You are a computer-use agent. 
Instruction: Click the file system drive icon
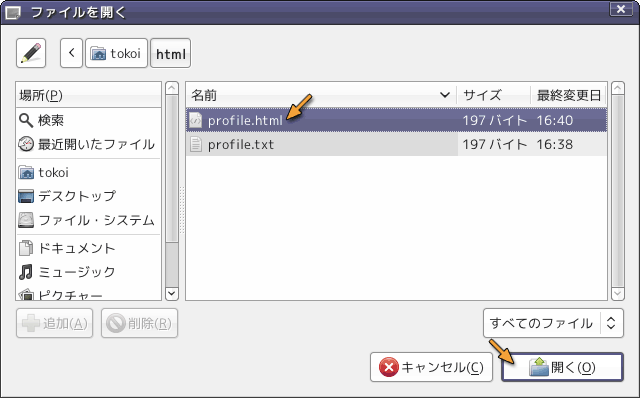[x=26, y=220]
